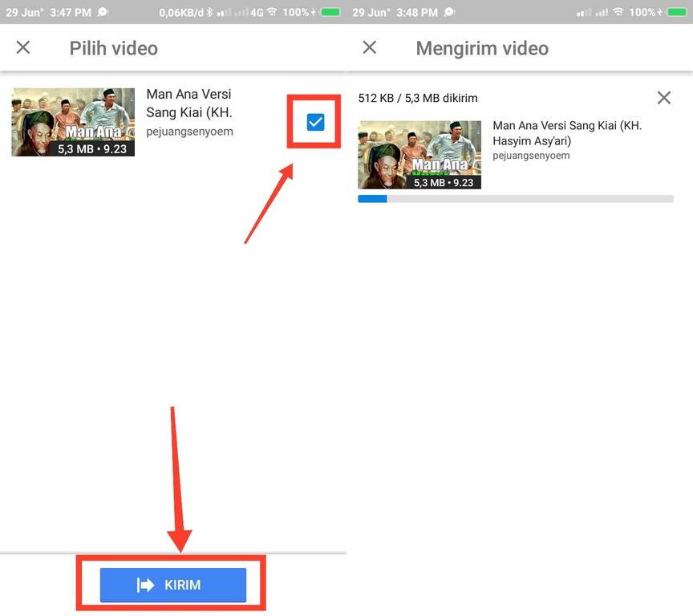The width and height of the screenshot is (693, 616).
Task: Tap '512 KB / 5,3 MB dikirim' status
Action: pyautogui.click(x=418, y=98)
